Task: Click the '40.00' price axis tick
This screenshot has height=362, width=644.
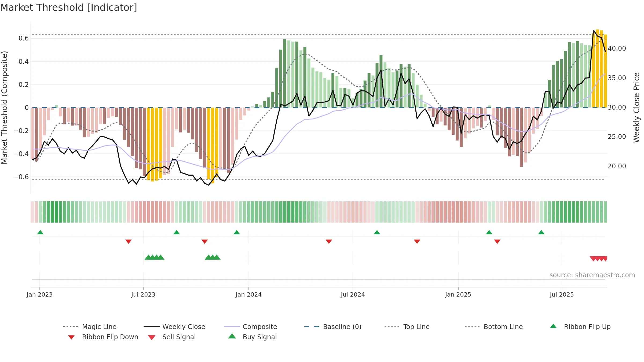Action: 617,49
